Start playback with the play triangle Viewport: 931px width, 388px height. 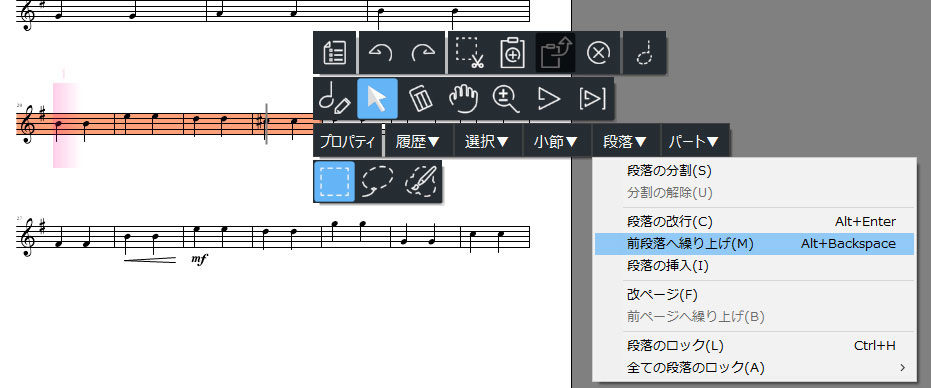[549, 99]
